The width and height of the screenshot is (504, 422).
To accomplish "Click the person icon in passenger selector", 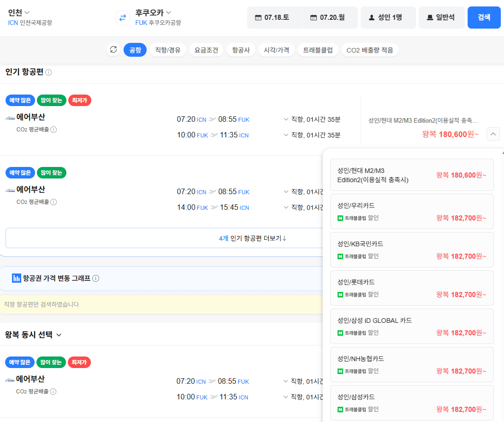I will [372, 18].
